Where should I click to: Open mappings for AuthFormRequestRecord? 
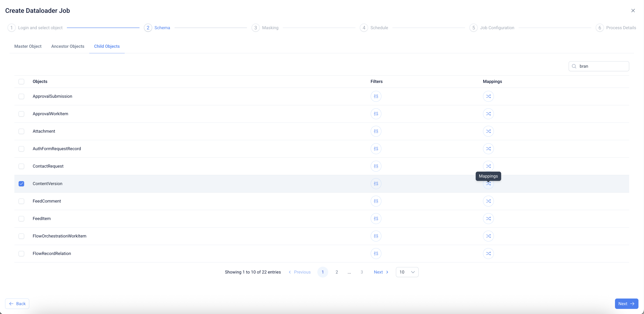[x=488, y=149]
